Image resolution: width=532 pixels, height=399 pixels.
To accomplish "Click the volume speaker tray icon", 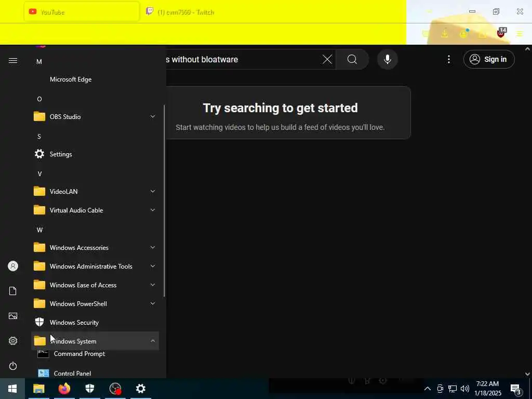I will point(465,389).
